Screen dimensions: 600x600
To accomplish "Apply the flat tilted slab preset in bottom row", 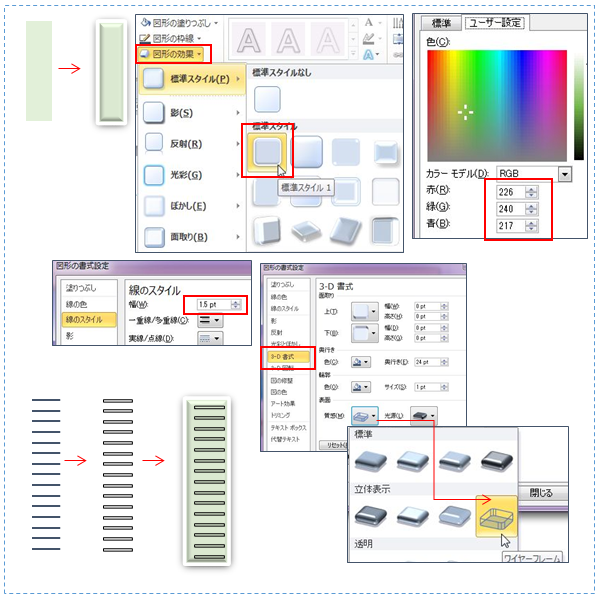I will (x=306, y=231).
